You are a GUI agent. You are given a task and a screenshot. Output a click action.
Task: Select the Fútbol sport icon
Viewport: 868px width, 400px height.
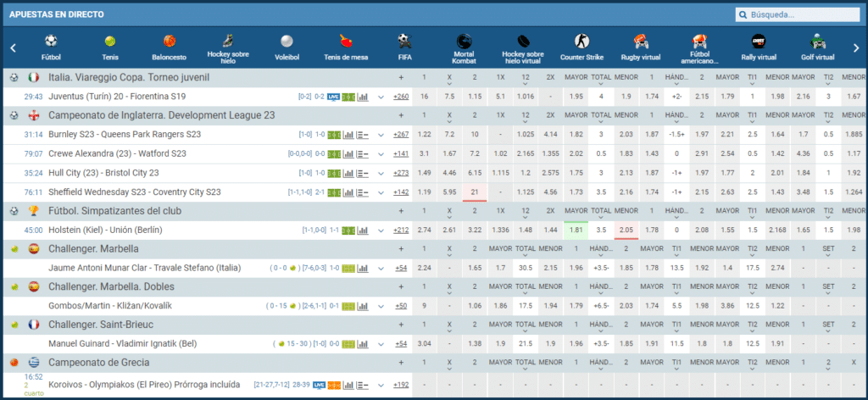coord(51,47)
